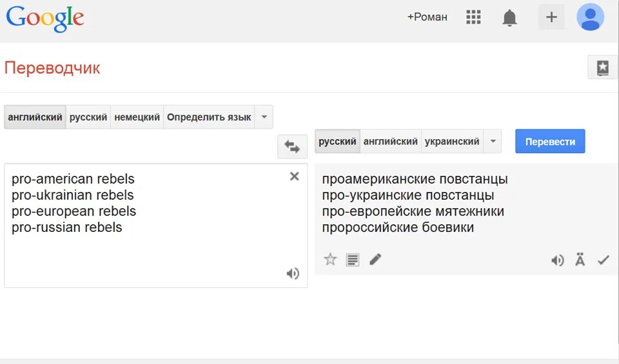Image resolution: width=619 pixels, height=364 pixels.
Task: Open the account profile avatar
Action: coord(590,17)
